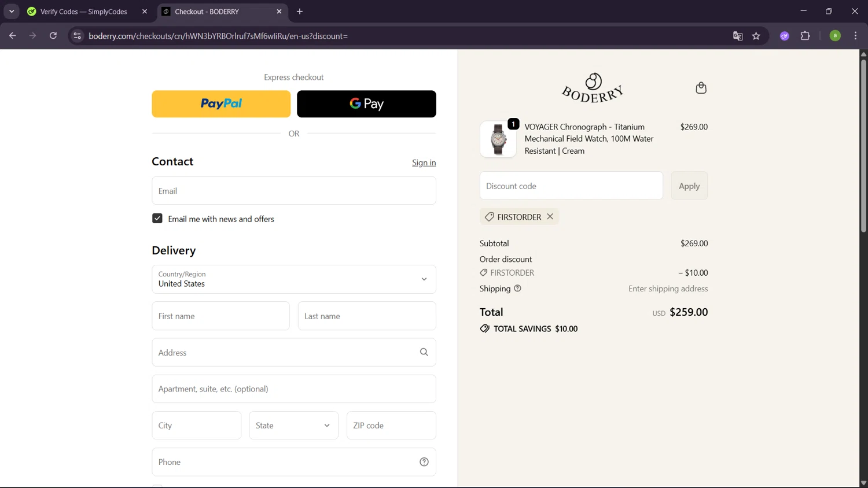Image resolution: width=868 pixels, height=488 pixels.
Task: Click the purple extension icon in toolbar
Action: coord(784,36)
